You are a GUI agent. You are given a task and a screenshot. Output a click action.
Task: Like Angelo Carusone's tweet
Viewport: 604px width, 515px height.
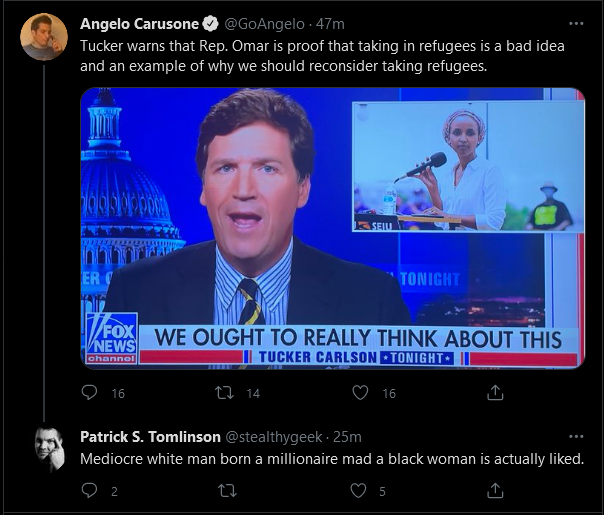coord(360,393)
